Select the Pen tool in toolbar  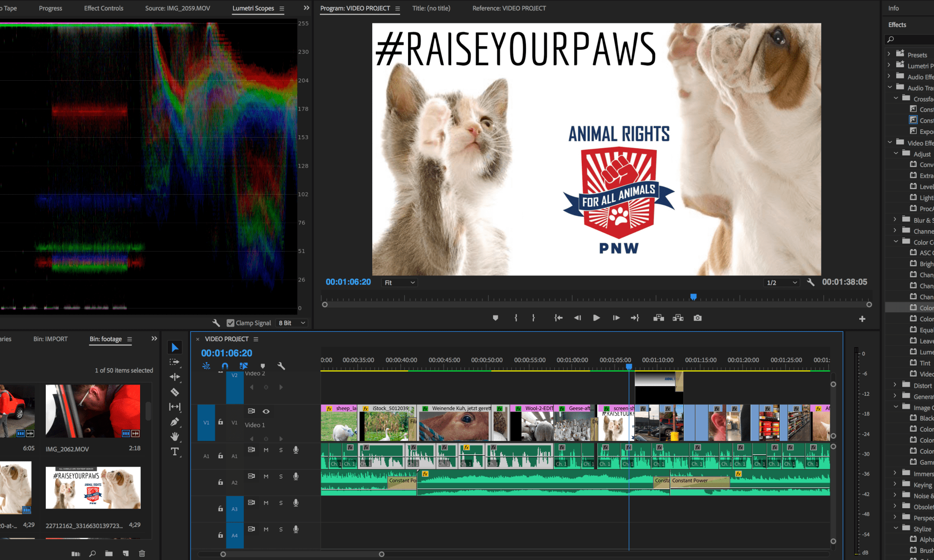(x=175, y=422)
